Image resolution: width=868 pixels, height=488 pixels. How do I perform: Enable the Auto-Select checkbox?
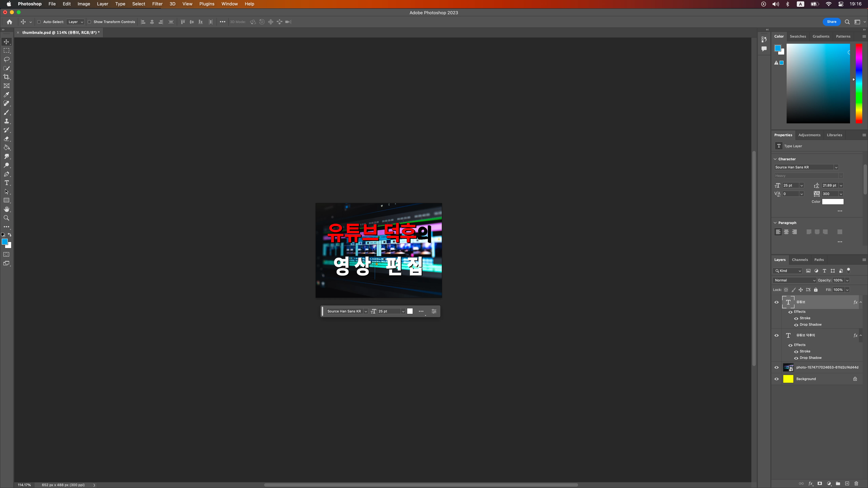tap(39, 22)
